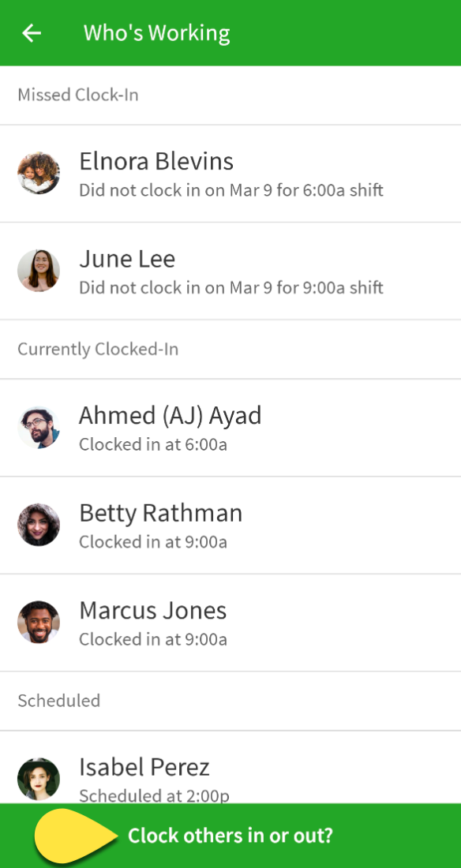Click the Who's Working title

click(x=157, y=33)
